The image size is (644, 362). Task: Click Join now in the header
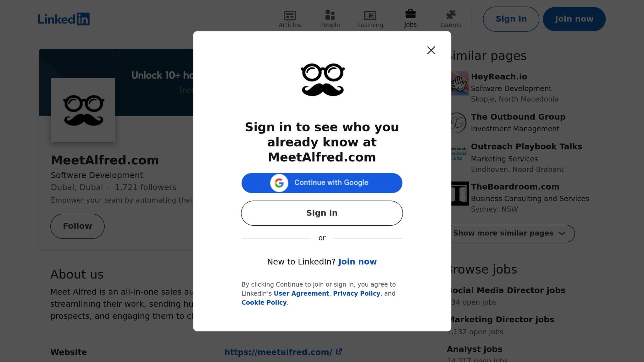coord(574,19)
